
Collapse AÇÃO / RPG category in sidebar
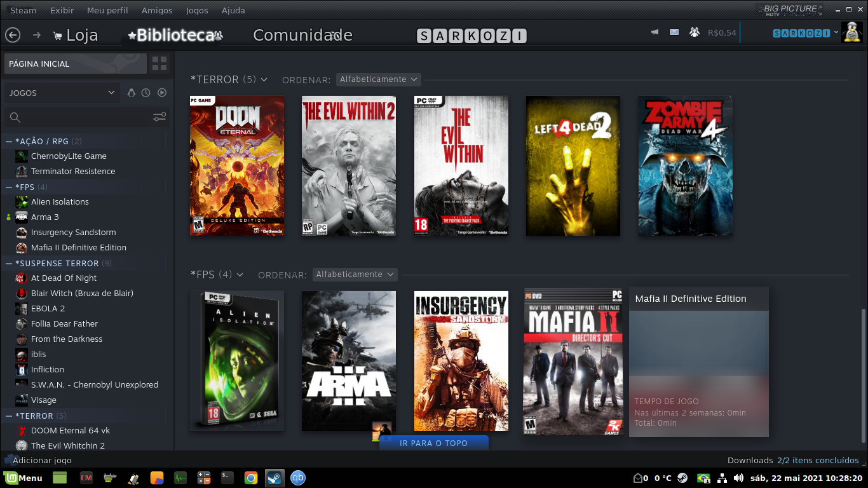pyautogui.click(x=9, y=141)
